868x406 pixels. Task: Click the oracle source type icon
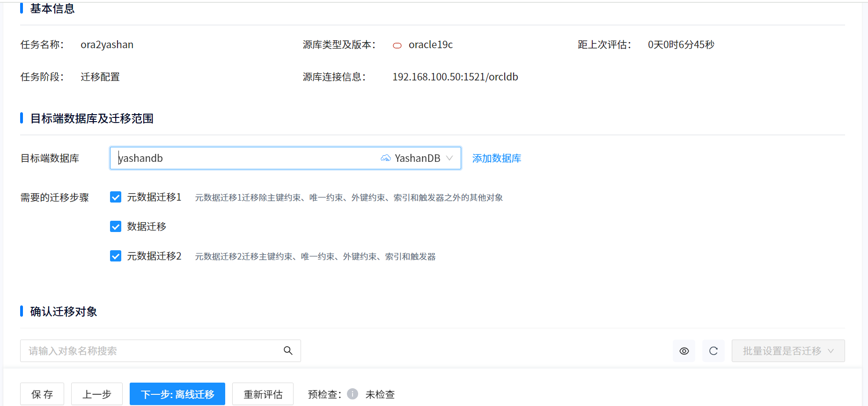point(397,45)
